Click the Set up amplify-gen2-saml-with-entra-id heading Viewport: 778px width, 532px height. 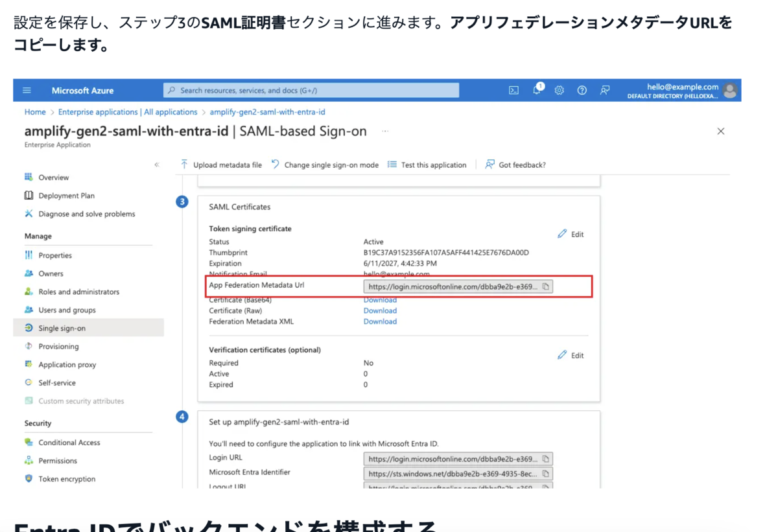click(x=279, y=422)
